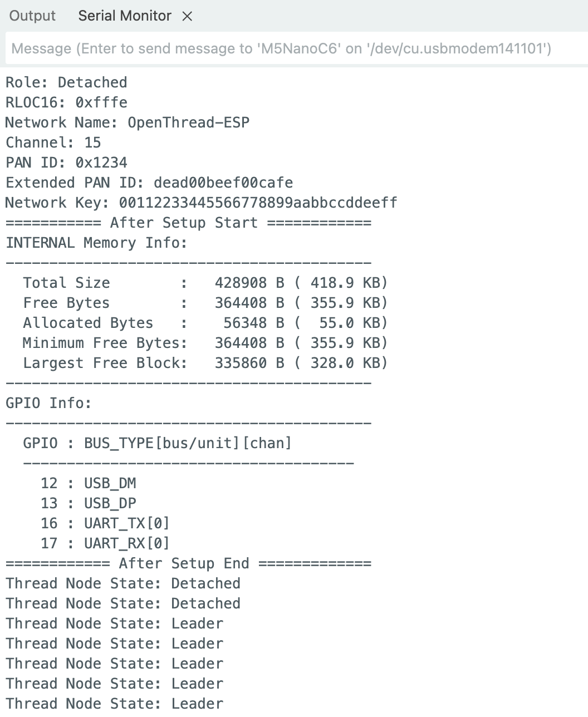Click the first 'Thread Node State: Leader' line

coord(114,623)
